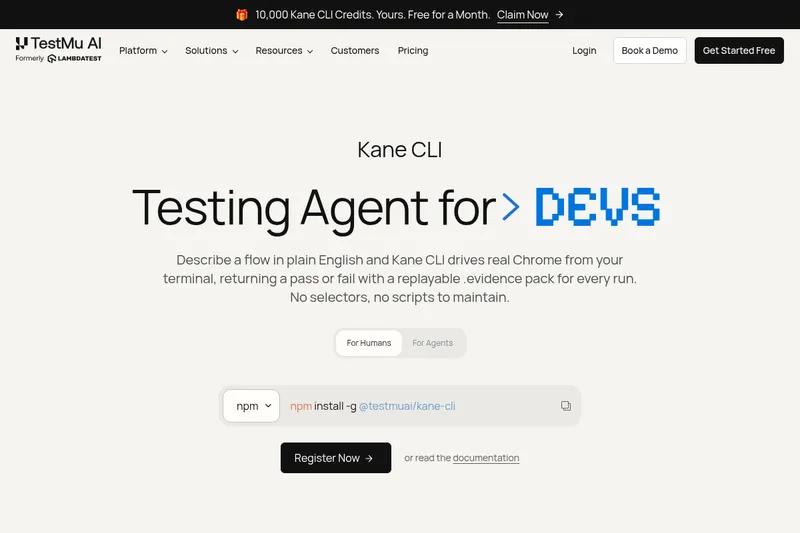800x533 pixels.
Task: Click the 'No selectors, no scripts to maintain.' text
Action: (399, 297)
